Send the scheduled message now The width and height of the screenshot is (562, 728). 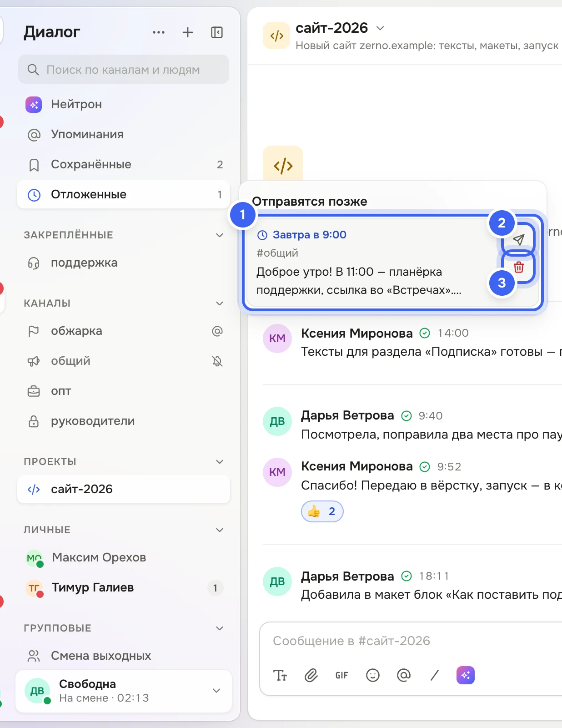click(519, 239)
